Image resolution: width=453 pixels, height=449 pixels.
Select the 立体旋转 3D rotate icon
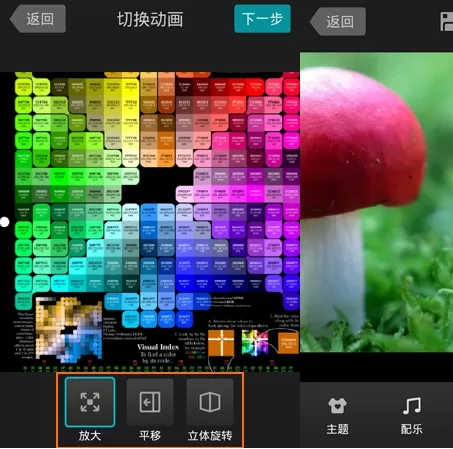pyautogui.click(x=210, y=402)
